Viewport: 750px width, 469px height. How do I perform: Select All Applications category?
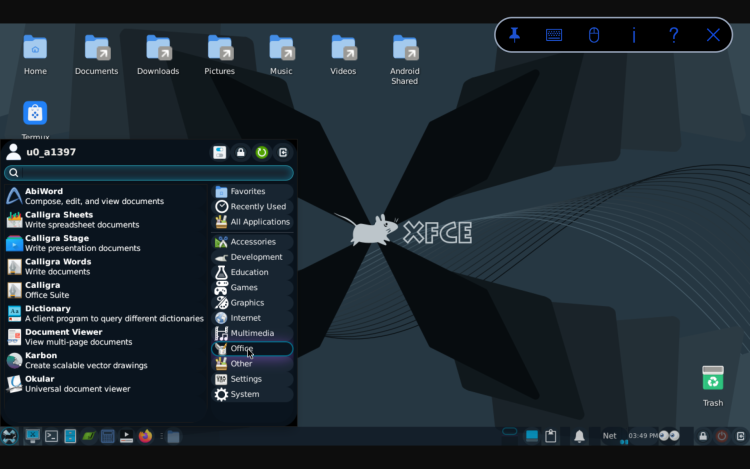[252, 222]
